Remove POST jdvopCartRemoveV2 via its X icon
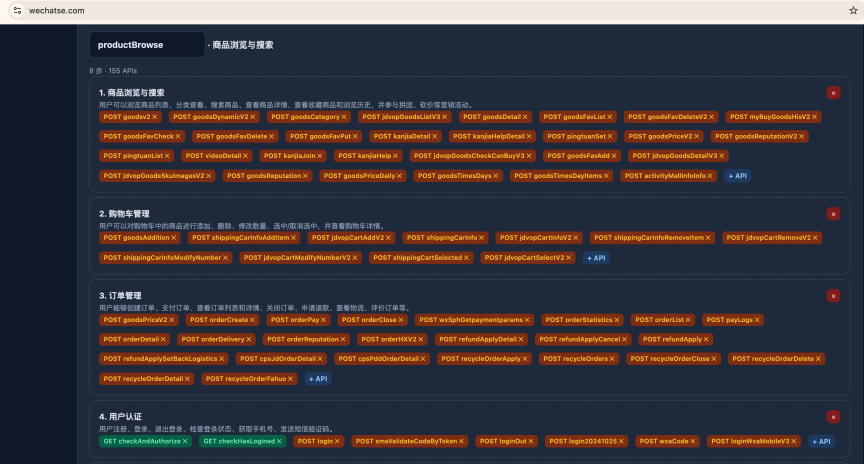864x464 pixels. click(816, 238)
